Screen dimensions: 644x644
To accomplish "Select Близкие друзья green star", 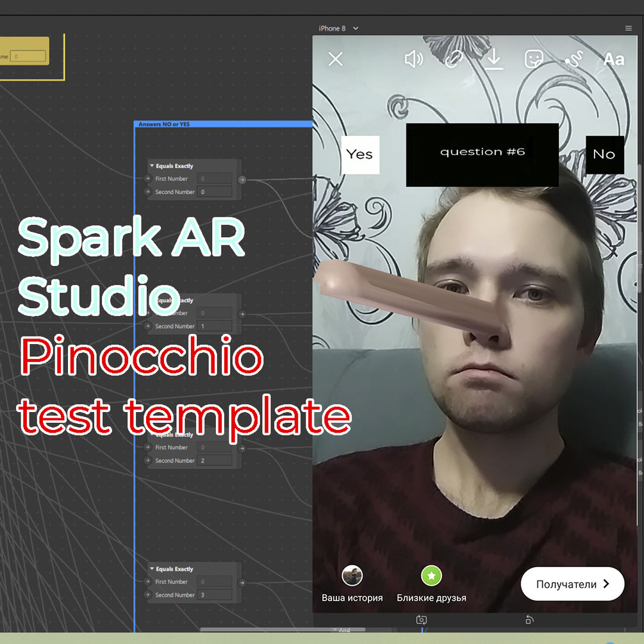I will point(431,575).
